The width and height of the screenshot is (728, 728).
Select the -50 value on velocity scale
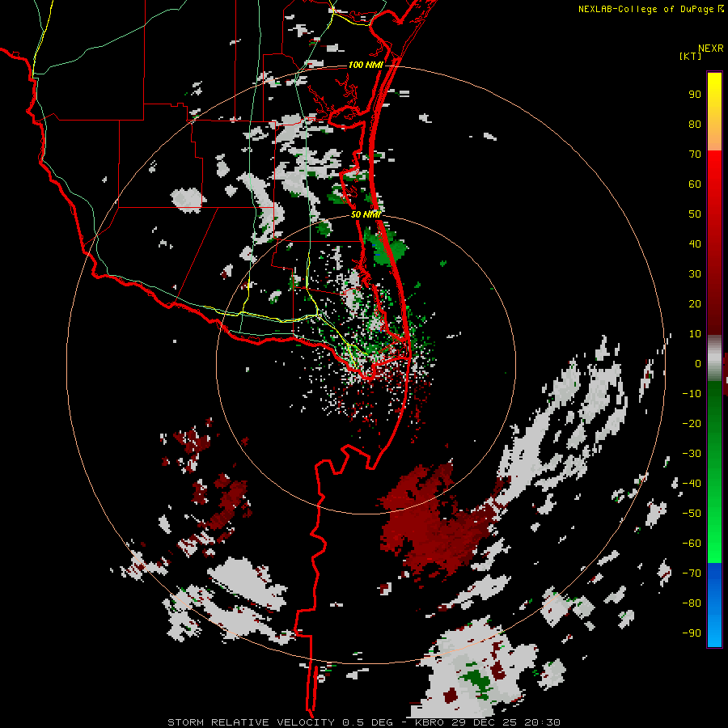coord(692,514)
